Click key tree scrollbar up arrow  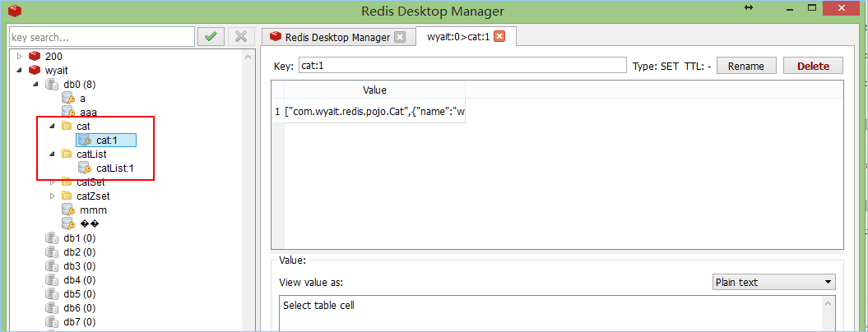248,57
